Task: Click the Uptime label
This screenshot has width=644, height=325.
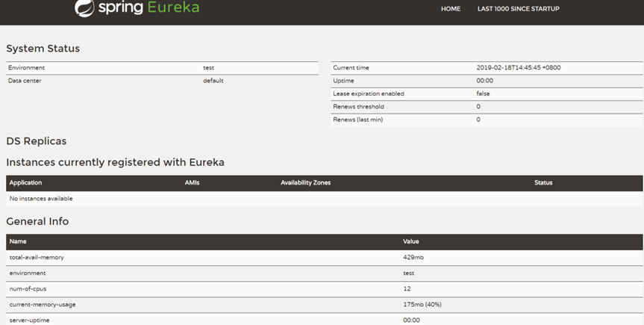Action: [343, 81]
